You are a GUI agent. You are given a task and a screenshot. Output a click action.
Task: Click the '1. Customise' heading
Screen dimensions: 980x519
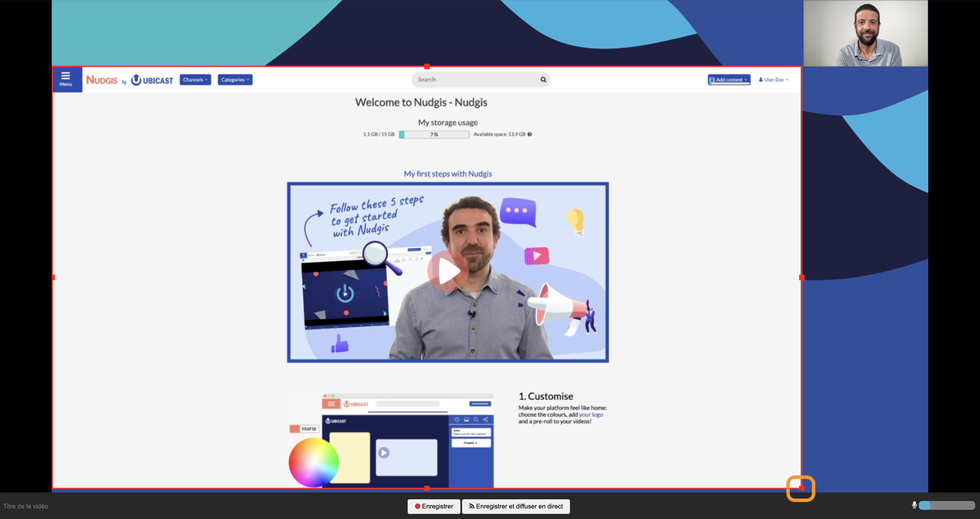546,396
